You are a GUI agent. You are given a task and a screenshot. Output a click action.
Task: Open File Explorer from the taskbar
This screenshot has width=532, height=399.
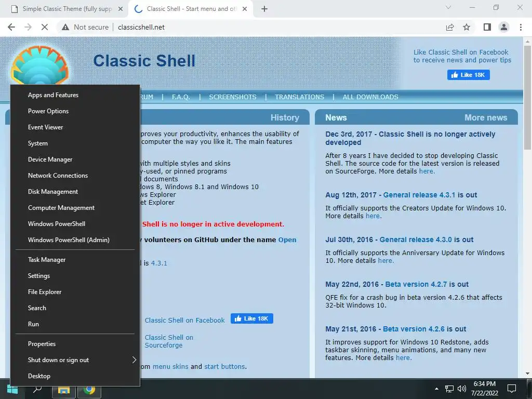coord(64,391)
